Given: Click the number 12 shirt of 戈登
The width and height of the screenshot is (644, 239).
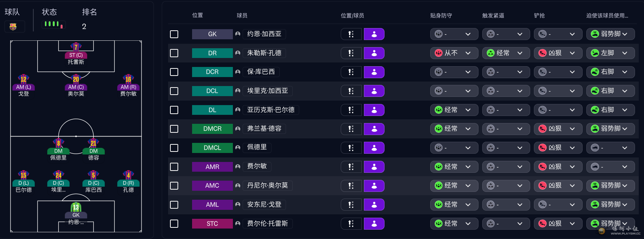Looking at the screenshot, I should point(24,79).
